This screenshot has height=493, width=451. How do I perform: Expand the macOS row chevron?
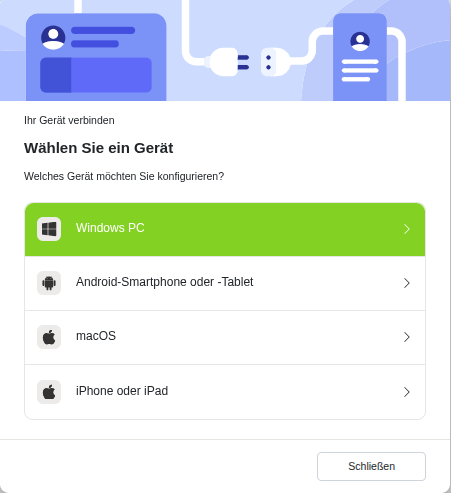coord(406,337)
